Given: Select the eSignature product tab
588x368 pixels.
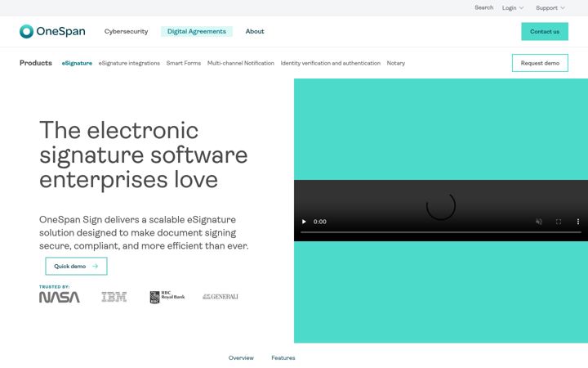Looking at the screenshot, I should (77, 63).
